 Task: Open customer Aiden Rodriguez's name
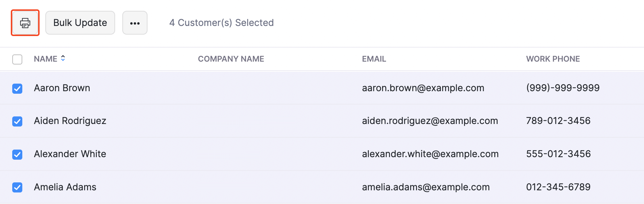click(x=70, y=121)
